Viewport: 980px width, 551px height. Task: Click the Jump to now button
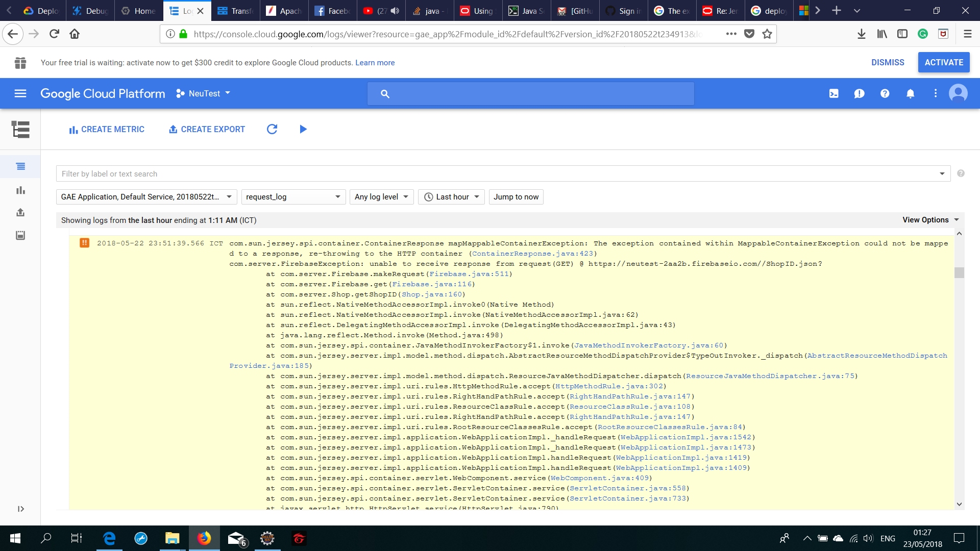tap(516, 196)
